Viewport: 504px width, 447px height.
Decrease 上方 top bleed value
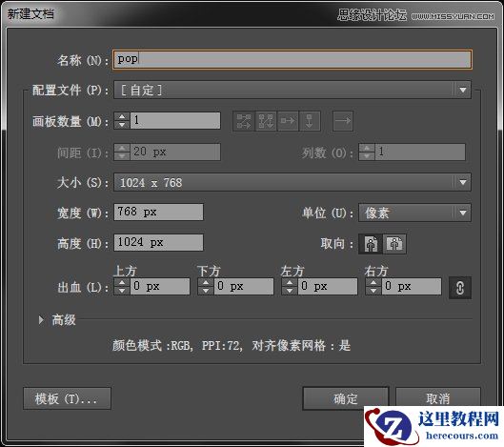tap(122, 291)
